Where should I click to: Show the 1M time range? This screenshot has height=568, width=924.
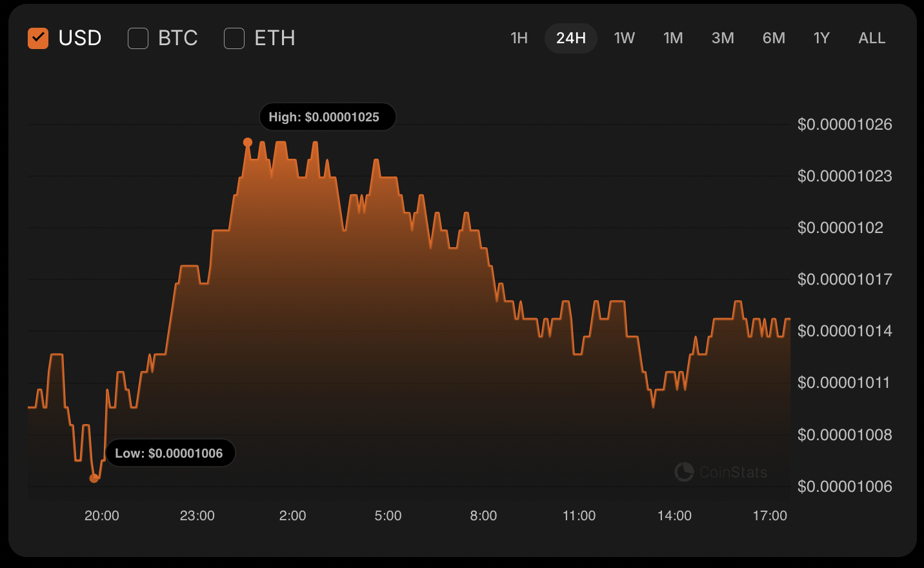click(673, 38)
